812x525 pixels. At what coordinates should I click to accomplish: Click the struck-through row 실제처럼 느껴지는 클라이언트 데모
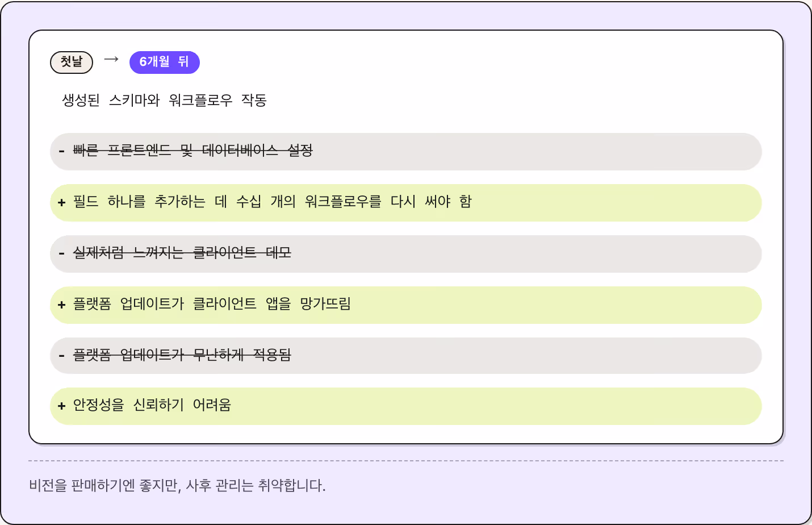click(x=405, y=254)
